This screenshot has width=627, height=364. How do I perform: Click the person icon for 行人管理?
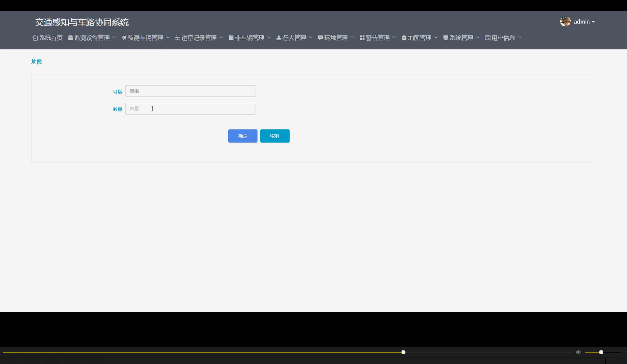[278, 37]
